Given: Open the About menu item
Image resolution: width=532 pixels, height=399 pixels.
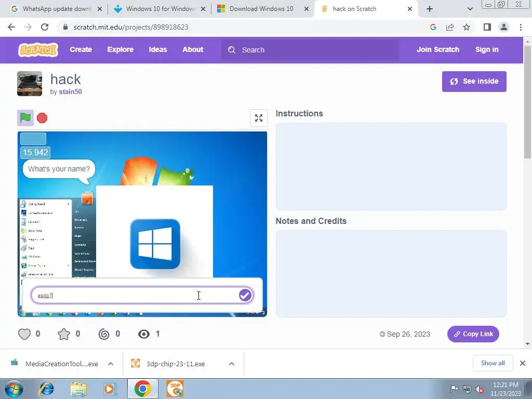Looking at the screenshot, I should (x=193, y=49).
